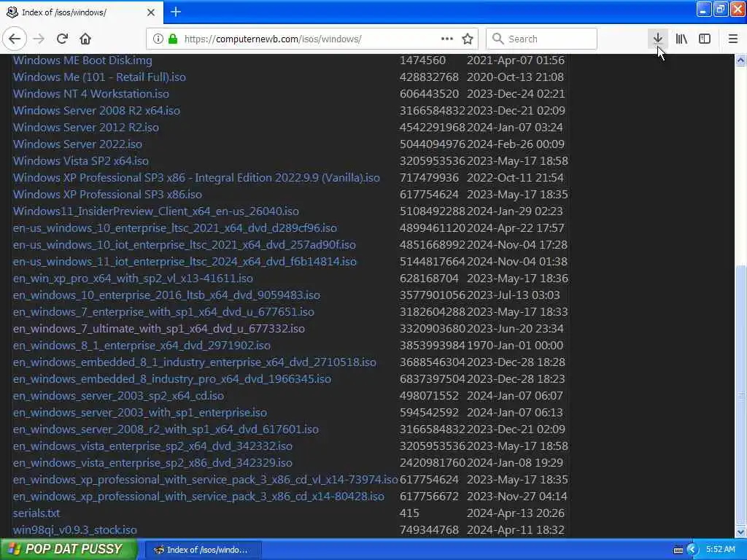
Task: Open en-us_windows_10_iot_enterprise_ltsc_2021 iso link
Action: pyautogui.click(x=185, y=245)
